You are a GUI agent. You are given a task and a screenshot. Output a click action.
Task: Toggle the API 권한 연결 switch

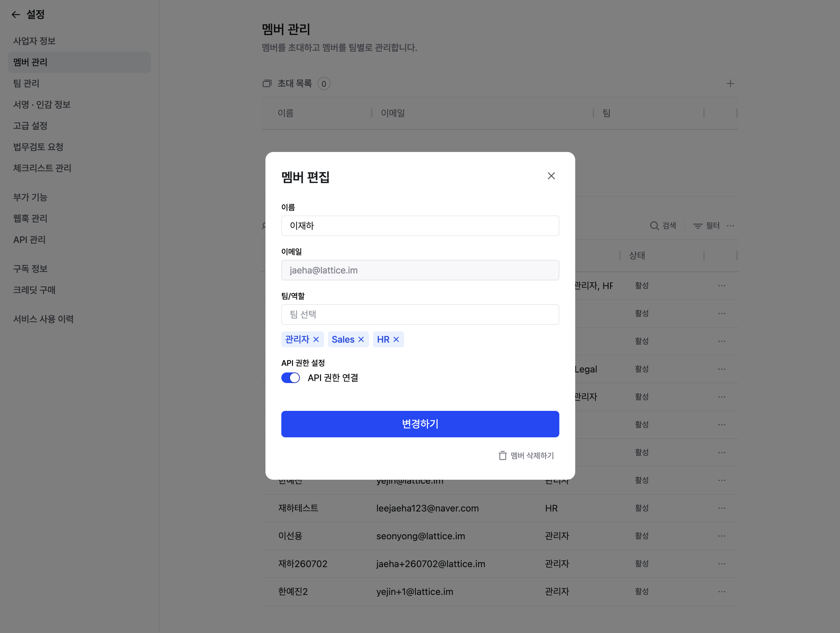[291, 378]
